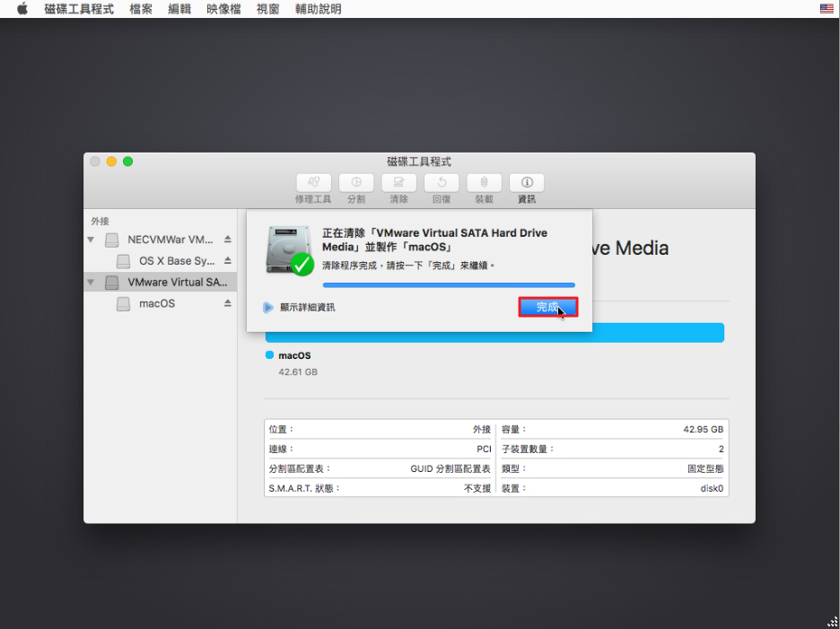Image resolution: width=840 pixels, height=629 pixels.
Task: Open the 映像檔 menu
Action: click(x=224, y=9)
